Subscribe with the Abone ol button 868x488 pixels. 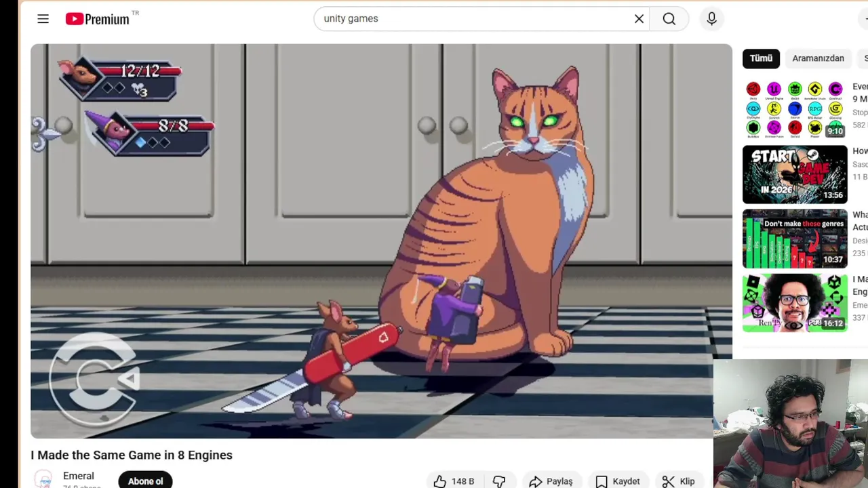pyautogui.click(x=145, y=481)
